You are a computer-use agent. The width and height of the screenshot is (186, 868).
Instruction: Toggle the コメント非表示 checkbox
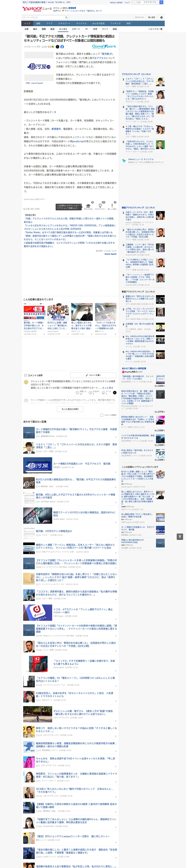pos(102,415)
